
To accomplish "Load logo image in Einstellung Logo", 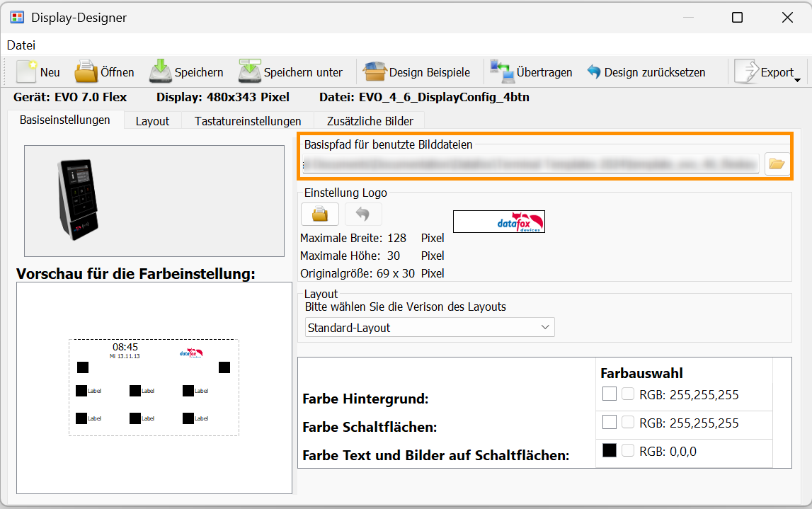I will (x=319, y=214).
